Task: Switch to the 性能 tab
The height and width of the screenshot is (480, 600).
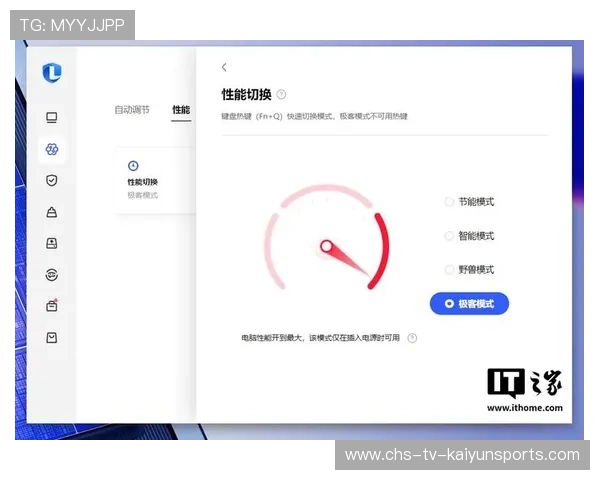Action: pos(181,110)
